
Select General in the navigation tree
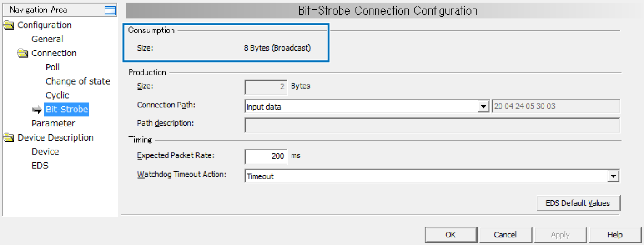[x=47, y=39]
